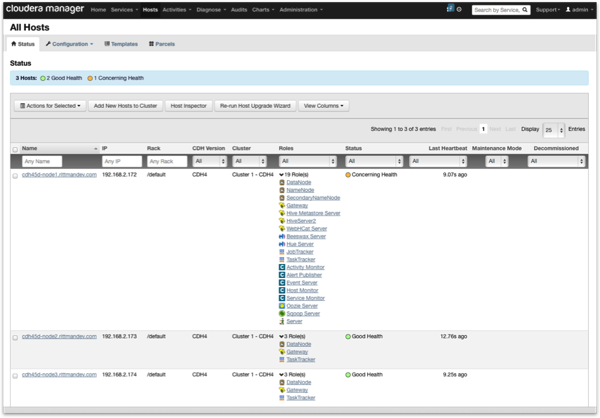
Task: Open the Maintenance Mode filter dropdown
Action: coord(497,161)
